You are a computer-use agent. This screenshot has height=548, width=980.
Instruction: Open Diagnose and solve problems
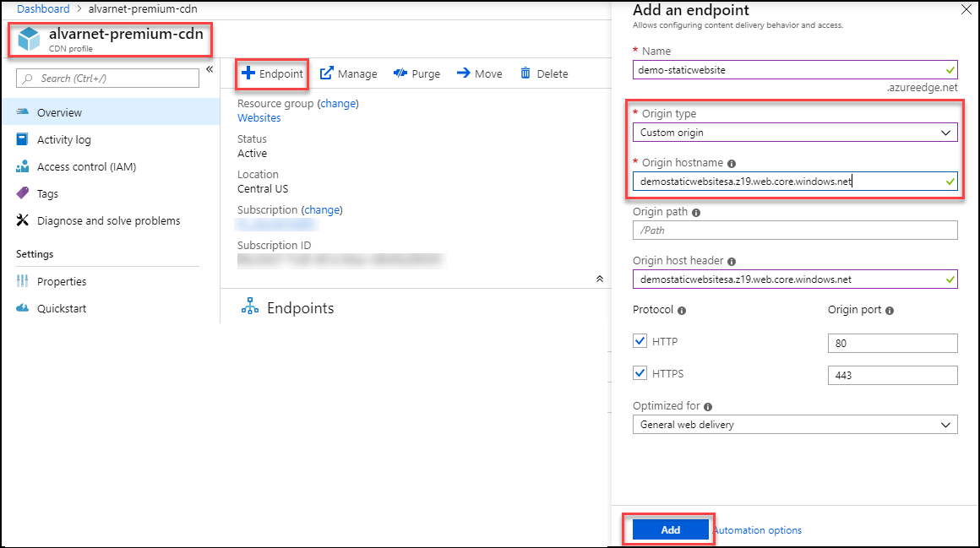111,220
